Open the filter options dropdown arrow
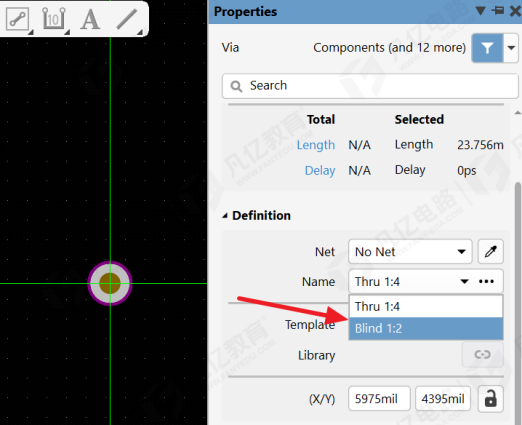 click(511, 48)
